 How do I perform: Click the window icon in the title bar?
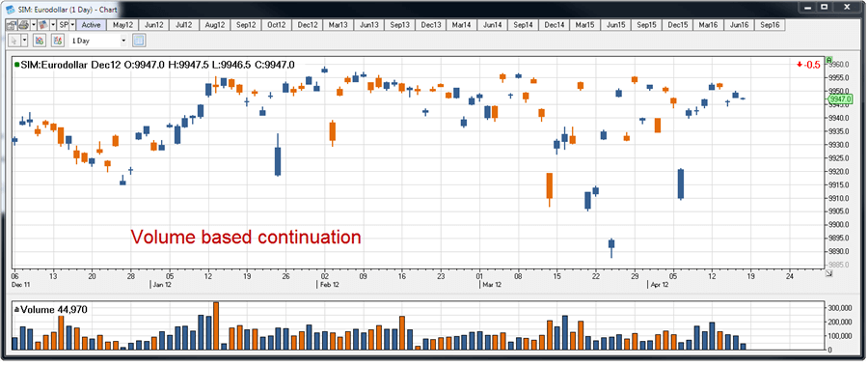[x=10, y=9]
